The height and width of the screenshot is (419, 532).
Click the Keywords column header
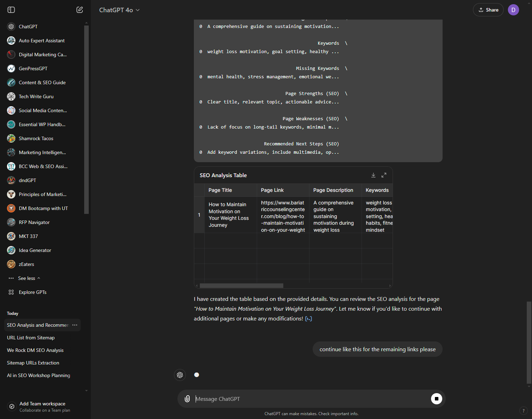pos(377,190)
